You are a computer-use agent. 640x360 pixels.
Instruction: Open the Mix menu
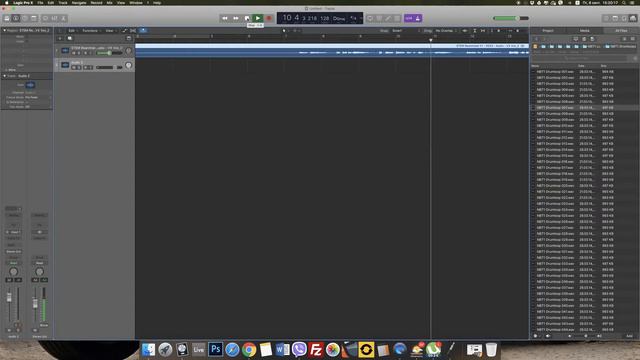click(x=109, y=2)
